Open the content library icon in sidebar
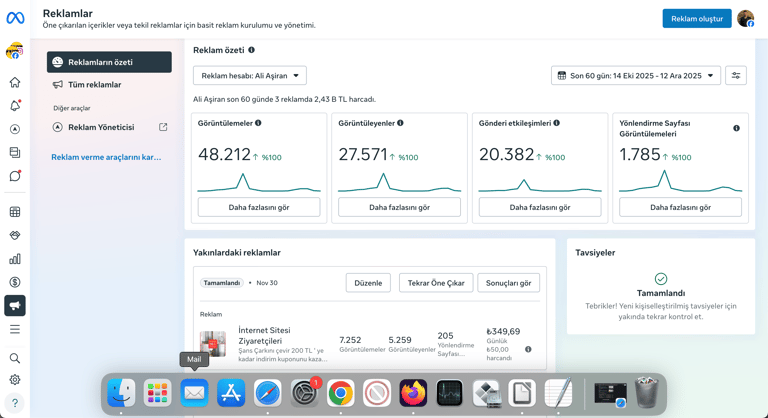768x418 pixels. click(15, 152)
